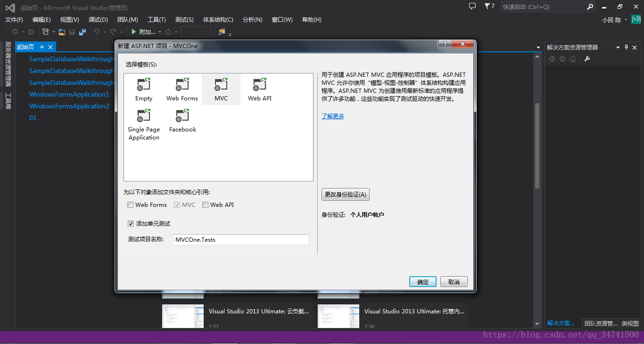Open the 视图(V) menu
The height and width of the screenshot is (344, 644).
pyautogui.click(x=70, y=19)
